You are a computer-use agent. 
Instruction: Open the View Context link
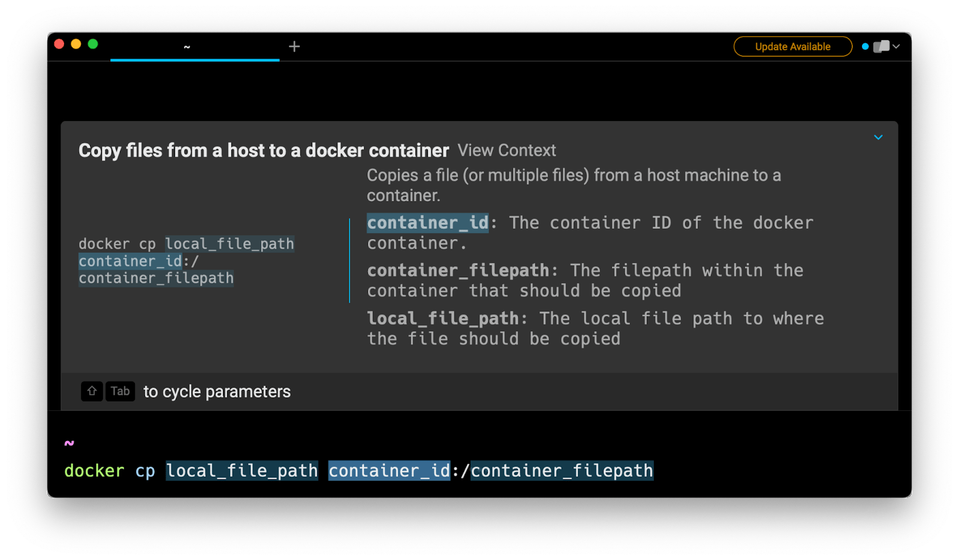point(506,150)
